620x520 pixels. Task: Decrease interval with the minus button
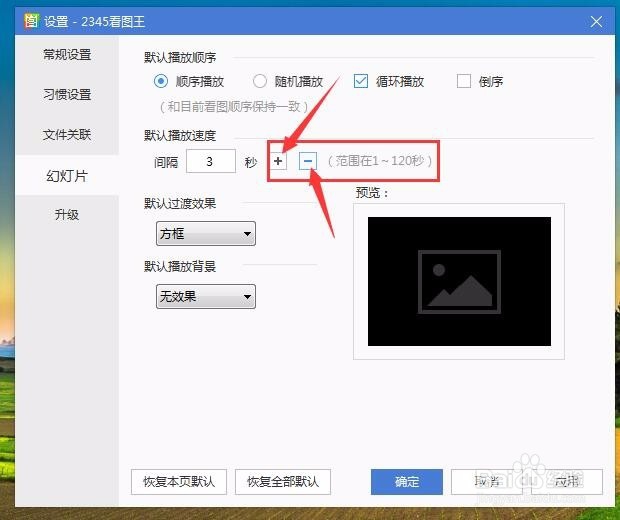308,161
